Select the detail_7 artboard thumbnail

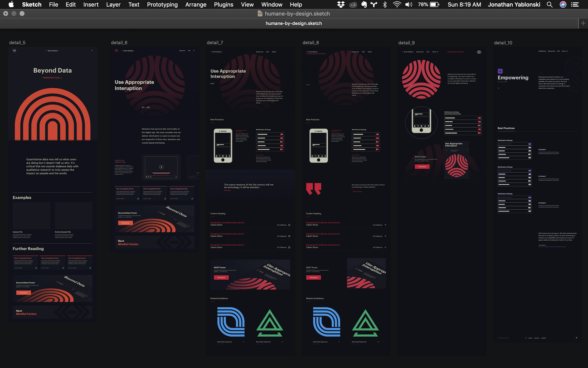[250, 195]
